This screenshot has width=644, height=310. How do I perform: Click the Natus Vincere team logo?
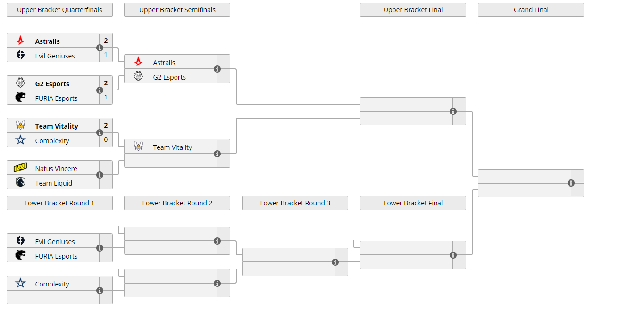tap(20, 168)
